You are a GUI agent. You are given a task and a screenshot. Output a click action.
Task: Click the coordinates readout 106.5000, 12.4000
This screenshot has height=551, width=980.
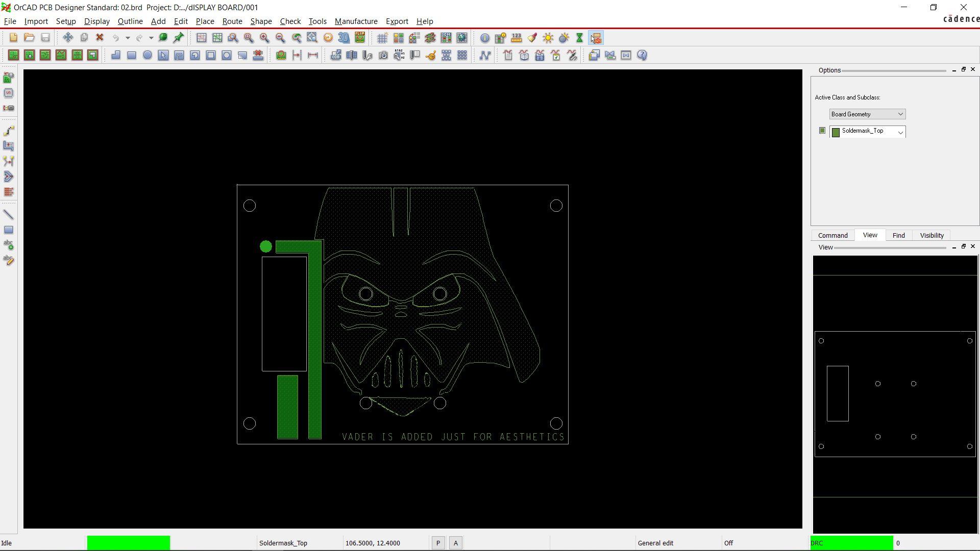pos(373,543)
